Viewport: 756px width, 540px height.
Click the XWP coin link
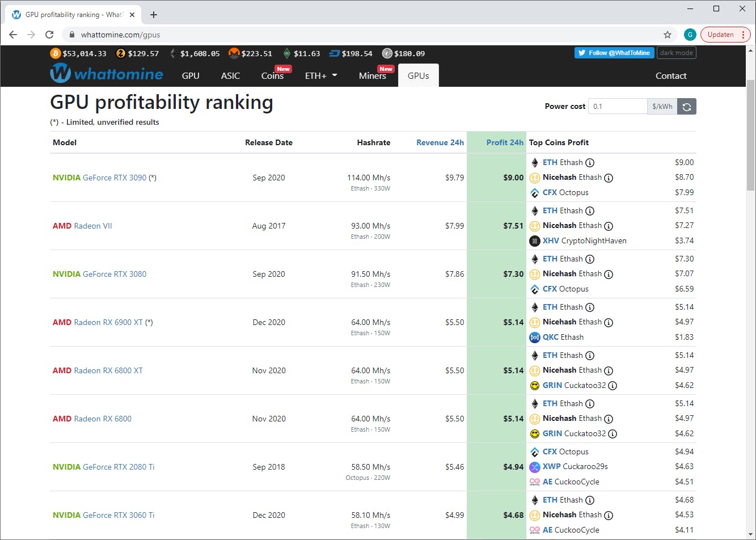[551, 467]
